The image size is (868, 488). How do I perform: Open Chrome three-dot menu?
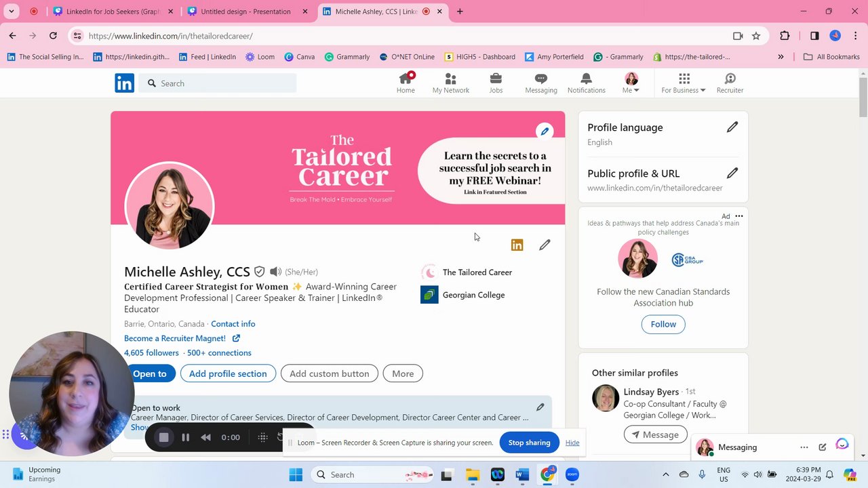(856, 36)
